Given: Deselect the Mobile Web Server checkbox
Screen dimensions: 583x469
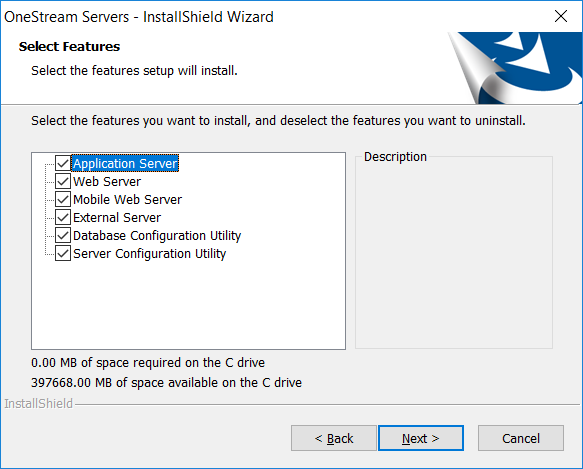Looking at the screenshot, I should (x=63, y=199).
